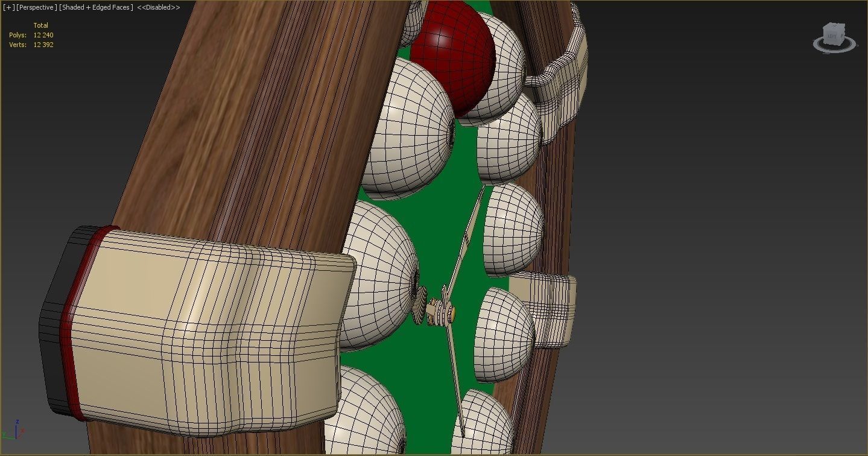868x456 pixels.
Task: Click the Polys count statistic
Action: (31, 35)
